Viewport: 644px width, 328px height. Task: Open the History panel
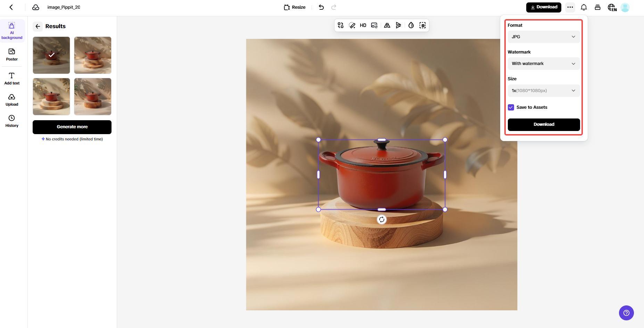(x=12, y=121)
